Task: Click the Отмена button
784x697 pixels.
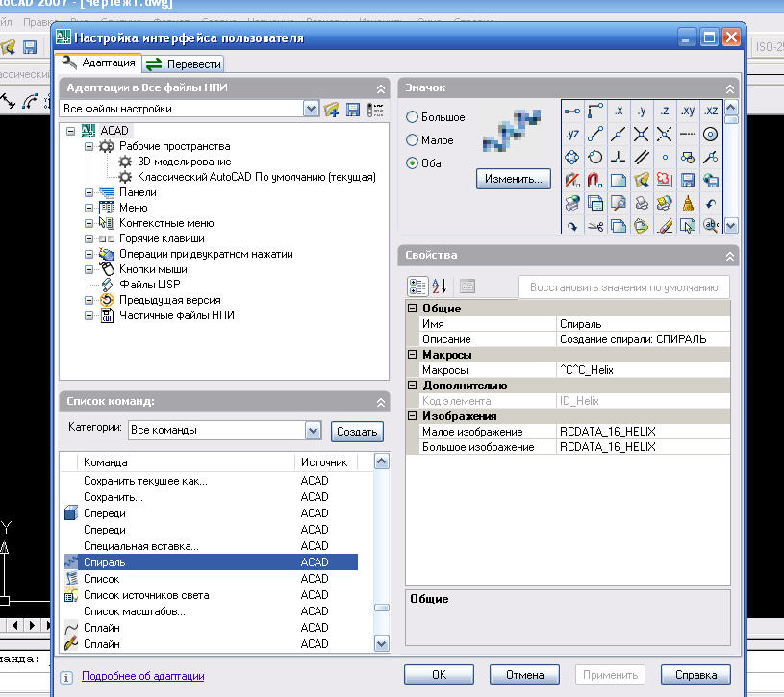Action: [x=524, y=675]
